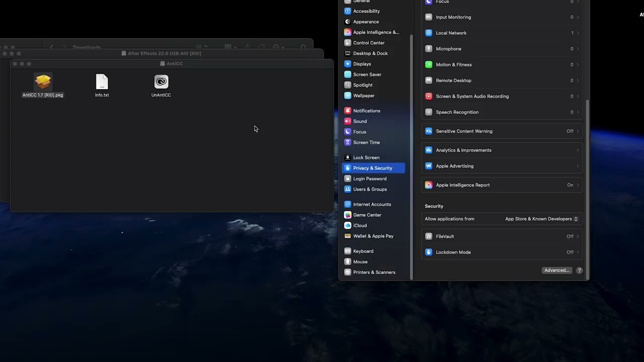Click the After Effects 22.6 U2B AIO window title
This screenshot has height=362, width=644.
(x=165, y=53)
